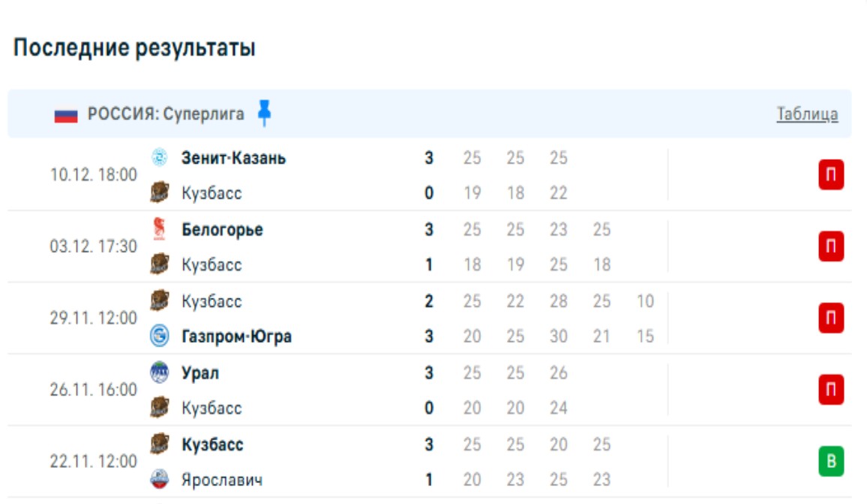Click the Газпром-Югра team logo
The image size is (867, 504).
[x=159, y=337]
